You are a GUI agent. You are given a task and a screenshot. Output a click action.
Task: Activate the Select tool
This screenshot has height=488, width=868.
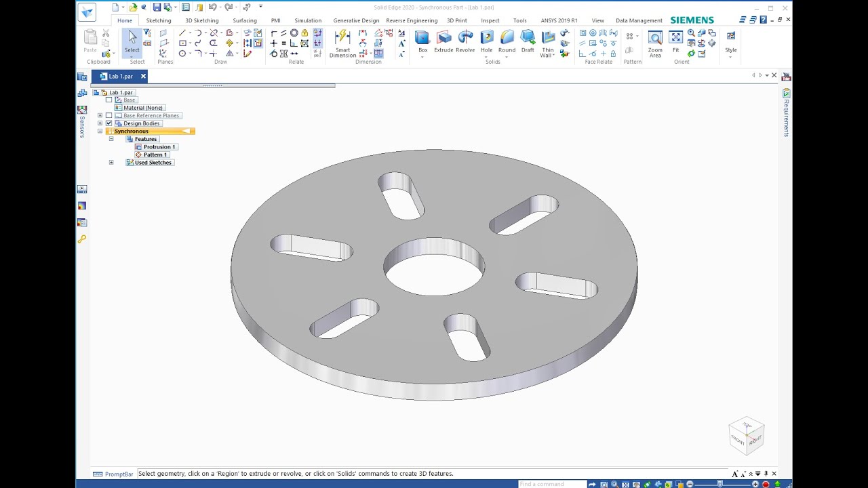132,42
